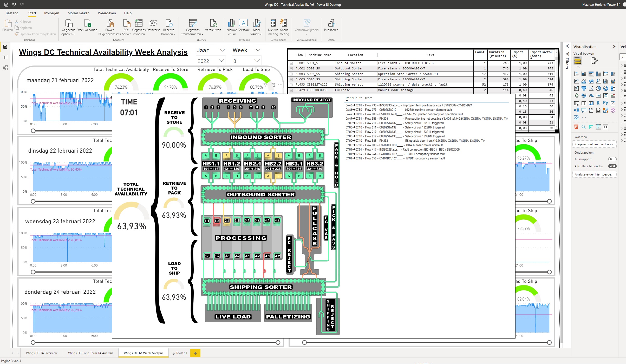Turn off Alle filters behouden switch
The height and width of the screenshot is (364, 626).
(612, 166)
